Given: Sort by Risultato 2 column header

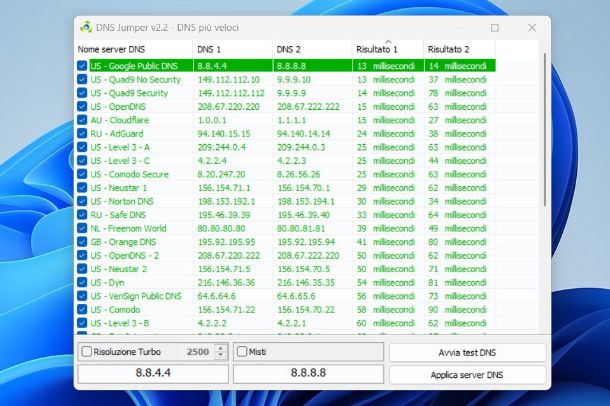Looking at the screenshot, I should click(459, 49).
